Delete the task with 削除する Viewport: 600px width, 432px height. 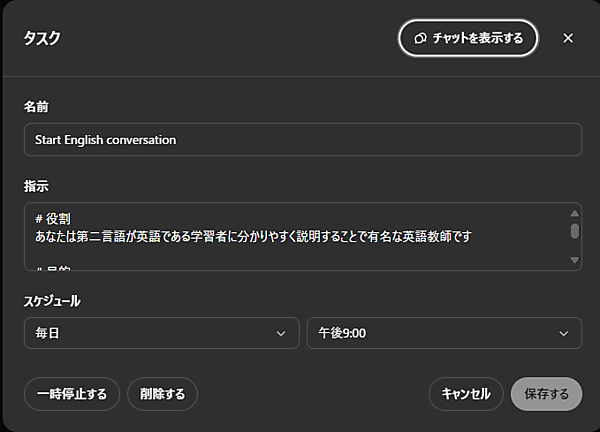pyautogui.click(x=162, y=394)
